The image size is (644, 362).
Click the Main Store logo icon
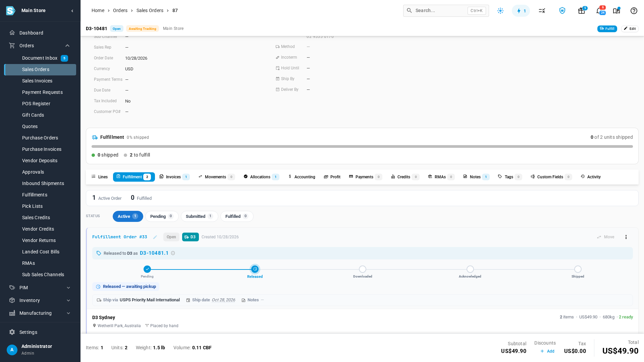coord(11,11)
